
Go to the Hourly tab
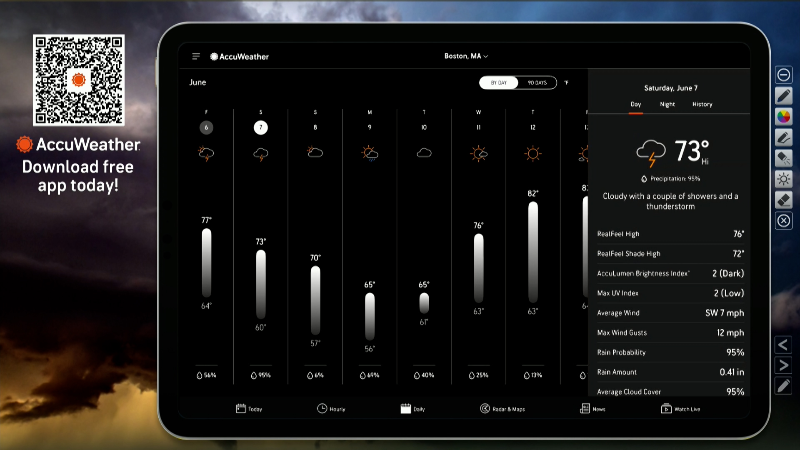(x=331, y=409)
